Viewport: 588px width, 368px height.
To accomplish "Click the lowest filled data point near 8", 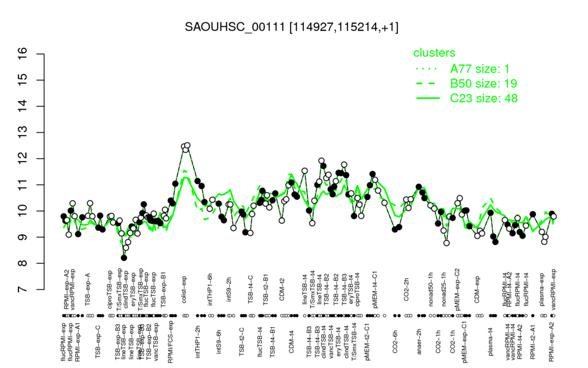I will point(124,258).
